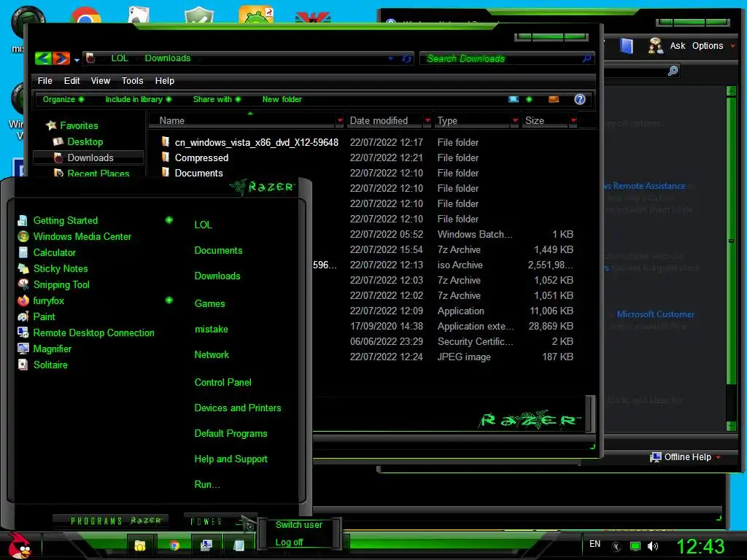The image size is (747, 560).
Task: Open the address bar history dropdown
Action: coord(391,58)
